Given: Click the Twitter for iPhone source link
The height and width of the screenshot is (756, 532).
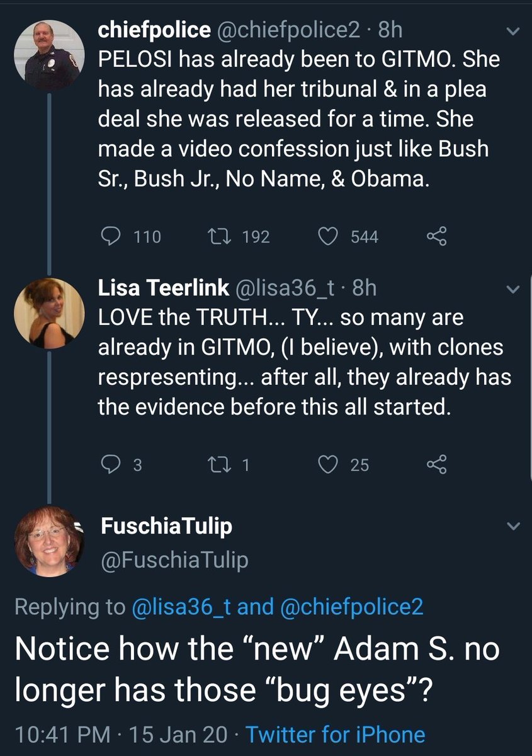Looking at the screenshot, I should click(x=335, y=735).
